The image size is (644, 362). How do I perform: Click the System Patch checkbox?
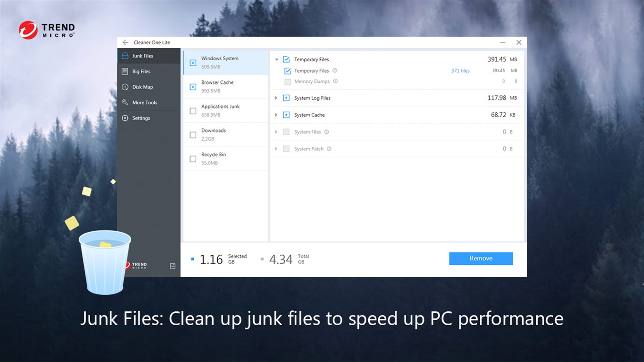pos(286,149)
